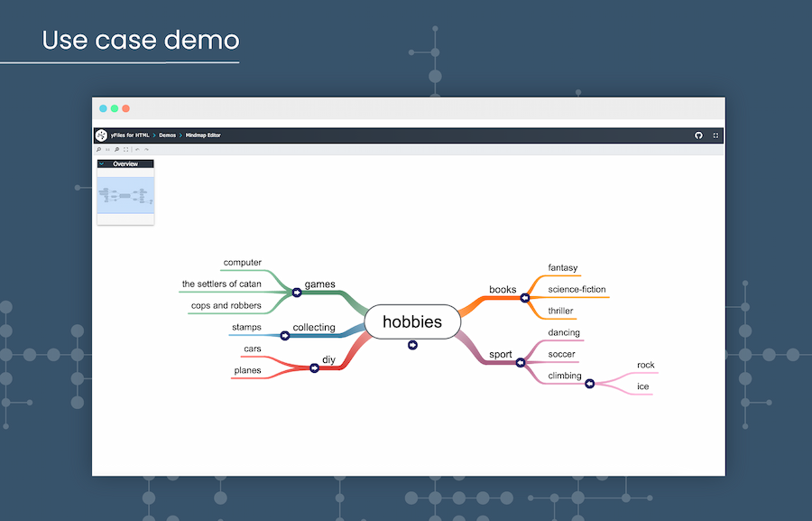812x521 pixels.
Task: Click the redo arrow in toolbar
Action: (x=146, y=149)
